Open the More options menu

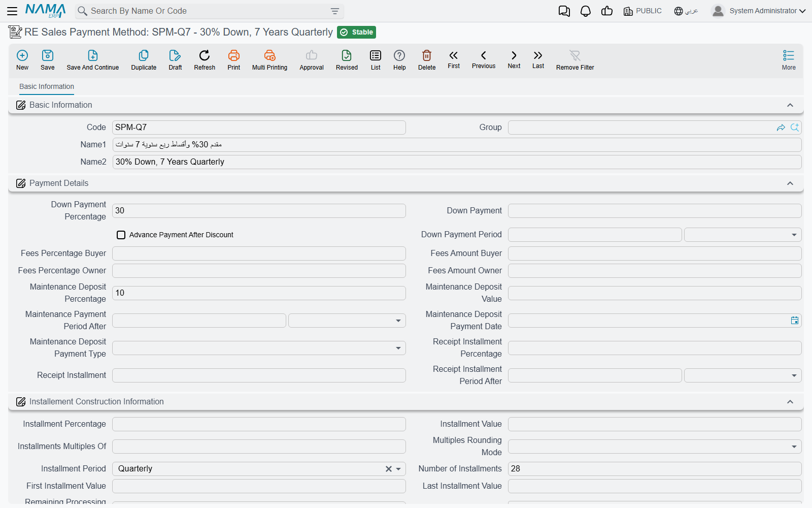789,60
